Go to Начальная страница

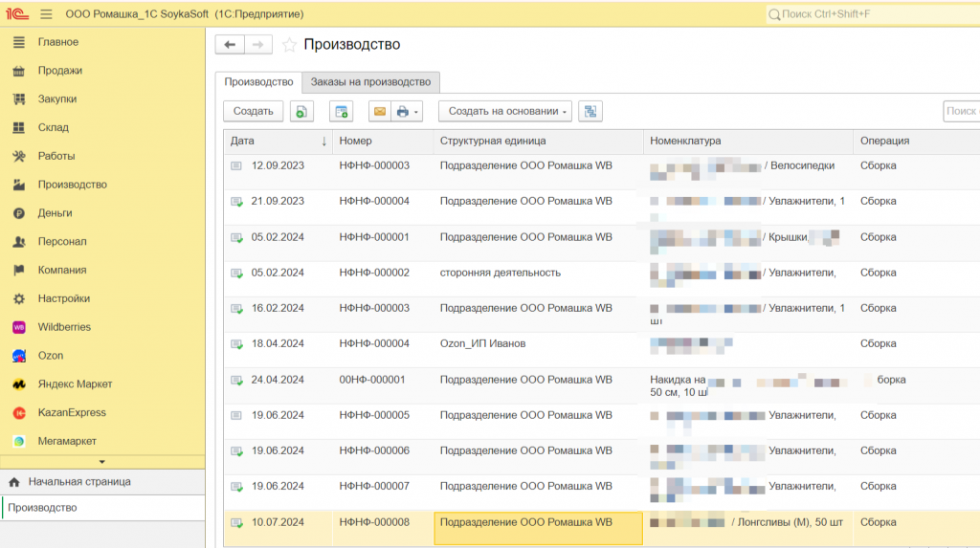coord(78,482)
